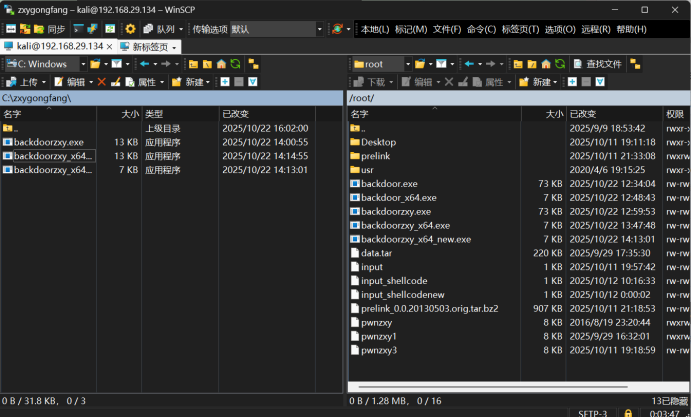Screen dimensions: 691x418
Task: Go to local root directory icon
Action: pyautogui.click(x=207, y=64)
